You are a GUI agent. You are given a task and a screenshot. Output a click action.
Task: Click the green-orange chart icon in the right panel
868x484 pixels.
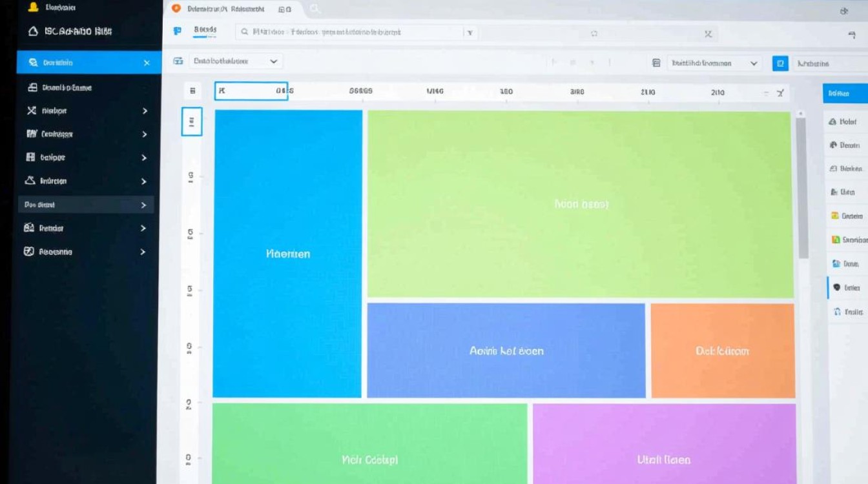[x=836, y=239]
